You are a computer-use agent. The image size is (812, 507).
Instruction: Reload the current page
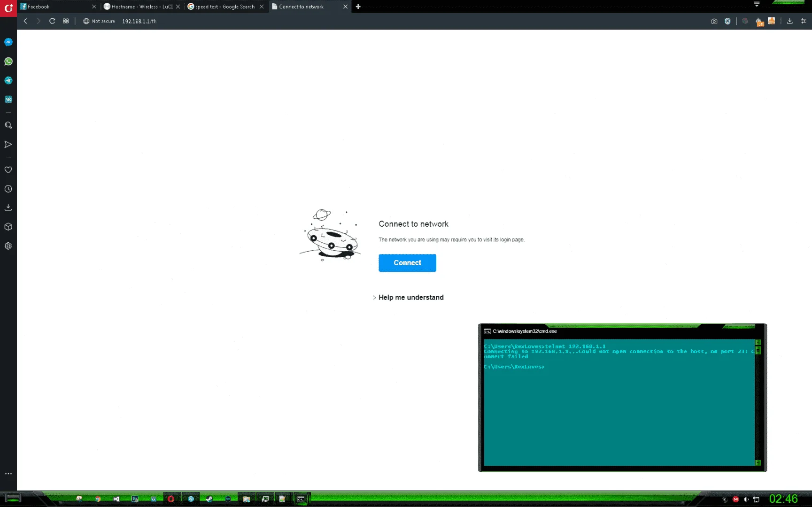click(x=52, y=21)
